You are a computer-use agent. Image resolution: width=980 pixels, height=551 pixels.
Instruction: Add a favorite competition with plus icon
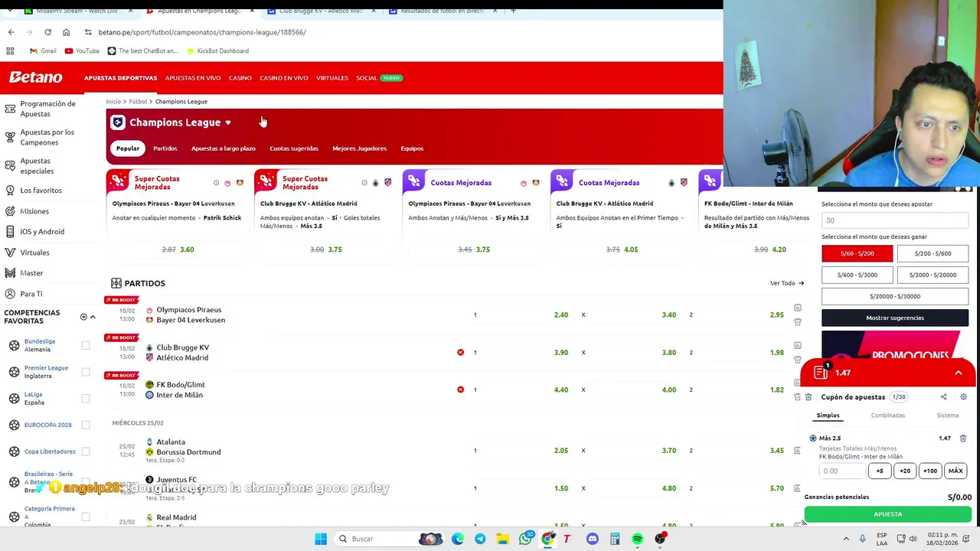[x=83, y=317]
